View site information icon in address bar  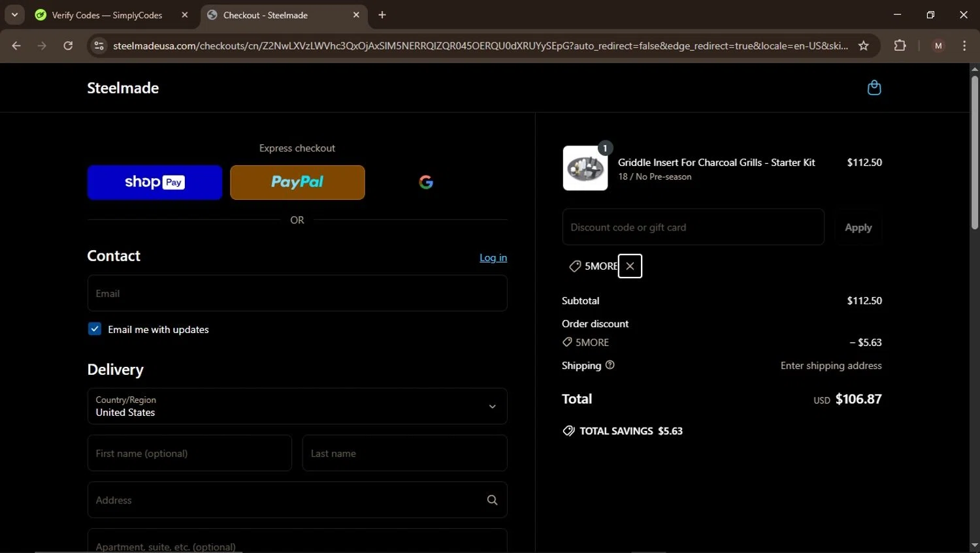tap(99, 46)
